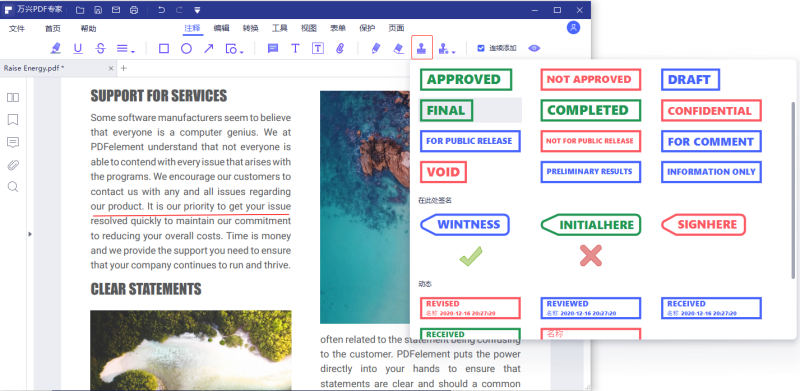Viewport: 800px width, 391px height.
Task: Open the bookmarks sidebar panel
Action: 13,120
